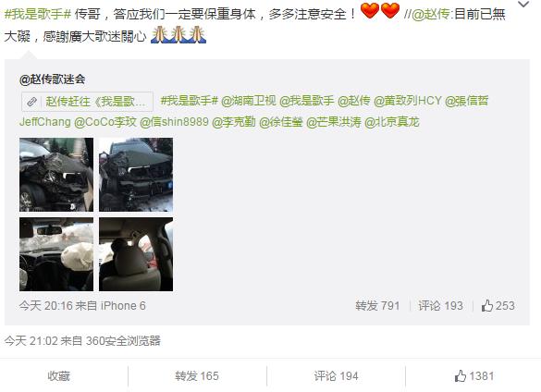
Task: Open the @CoCo李玟 mention
Action: tap(105, 122)
